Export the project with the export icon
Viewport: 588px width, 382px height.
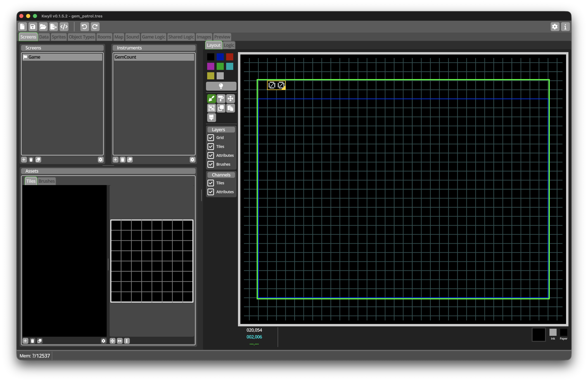tap(53, 27)
